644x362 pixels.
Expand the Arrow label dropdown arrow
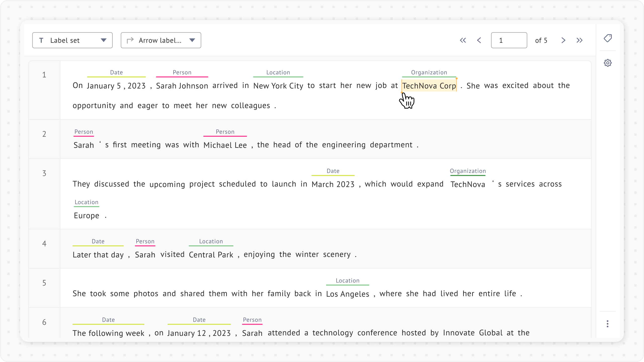(x=192, y=40)
